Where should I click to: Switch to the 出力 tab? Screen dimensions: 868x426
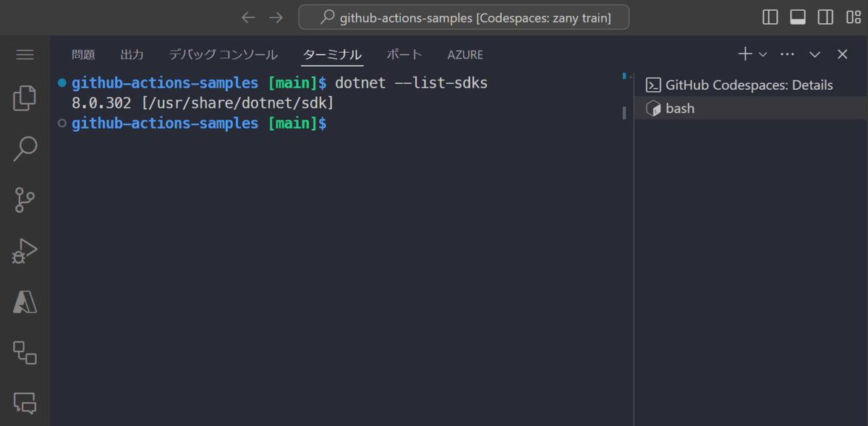point(132,54)
